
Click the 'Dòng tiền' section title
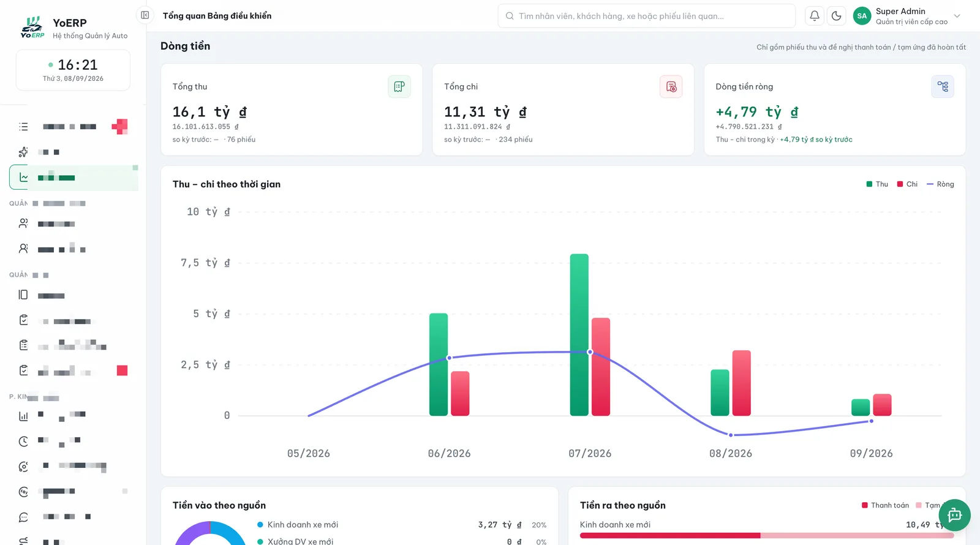click(185, 46)
